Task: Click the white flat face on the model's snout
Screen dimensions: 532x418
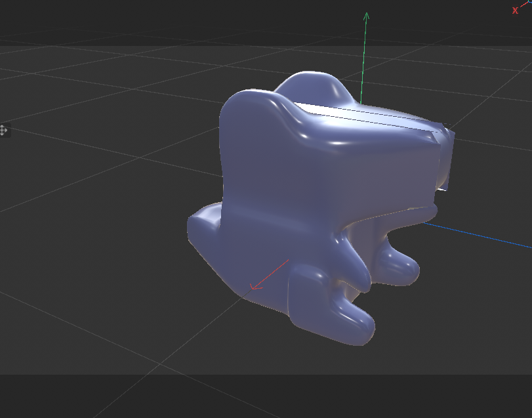Action: (x=367, y=118)
